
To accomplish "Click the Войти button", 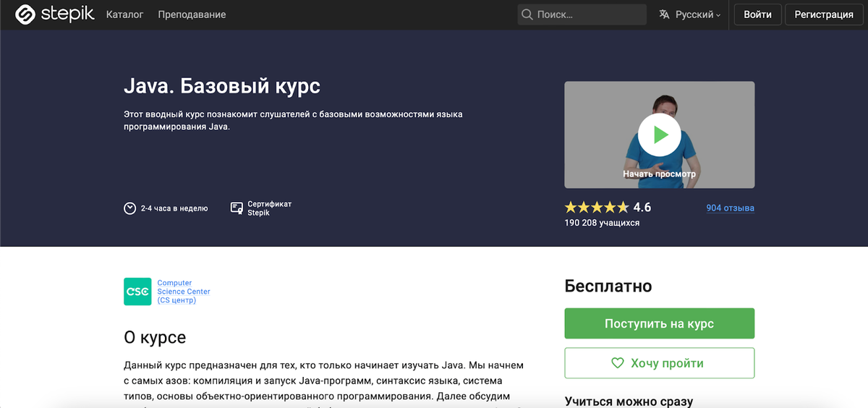I will coord(757,14).
